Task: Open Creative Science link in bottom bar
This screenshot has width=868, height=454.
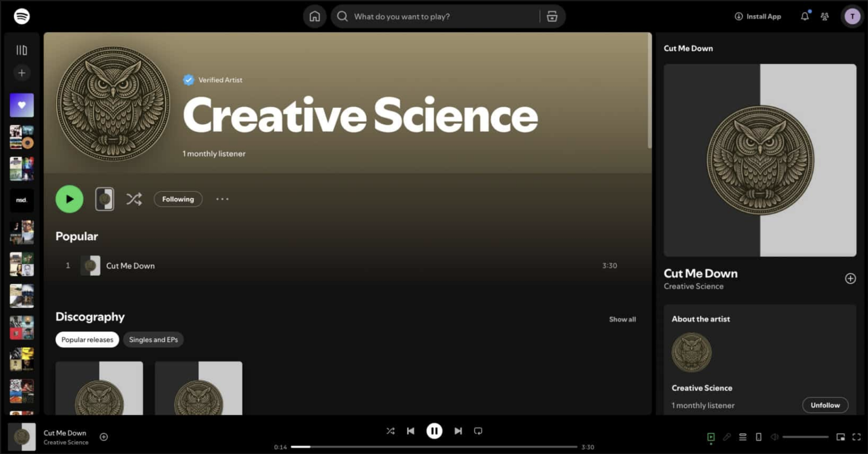Action: (66, 442)
